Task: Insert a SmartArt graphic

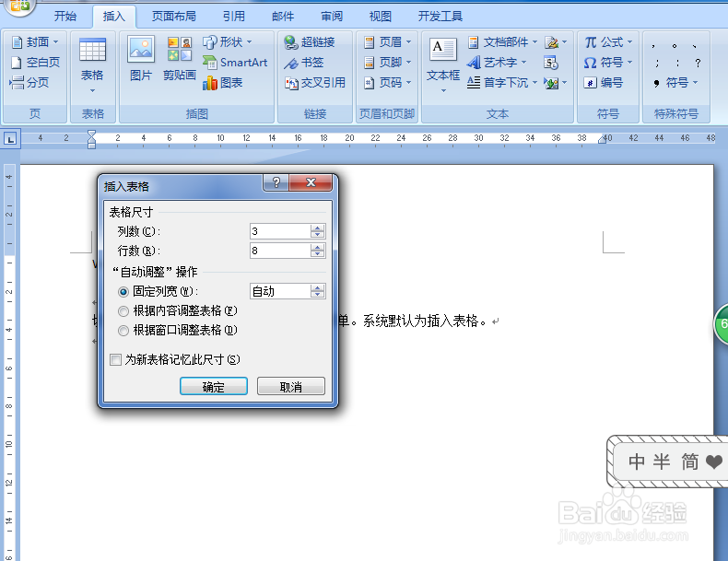Action: (x=235, y=62)
